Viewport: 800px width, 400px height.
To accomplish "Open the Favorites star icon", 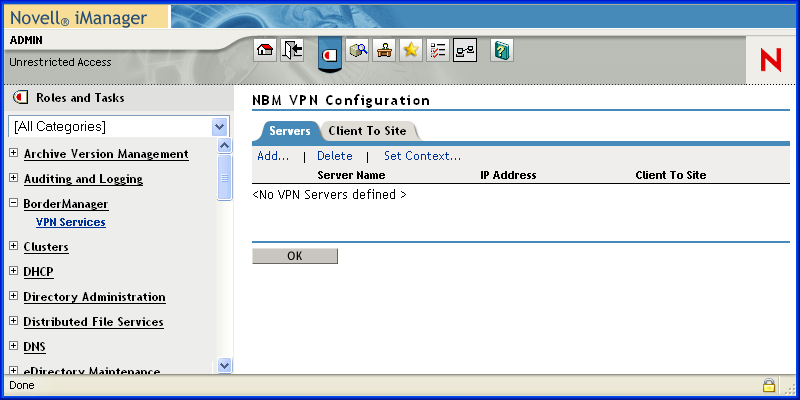I will tap(410, 51).
